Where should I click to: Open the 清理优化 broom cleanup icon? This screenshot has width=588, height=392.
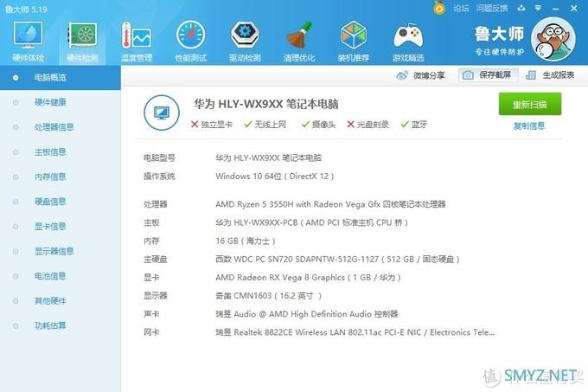coord(299,41)
